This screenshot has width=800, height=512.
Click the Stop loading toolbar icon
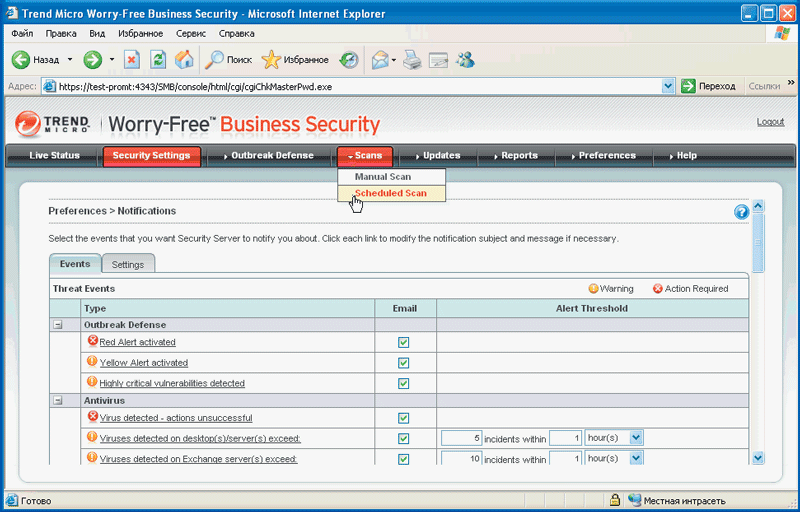coord(131,59)
